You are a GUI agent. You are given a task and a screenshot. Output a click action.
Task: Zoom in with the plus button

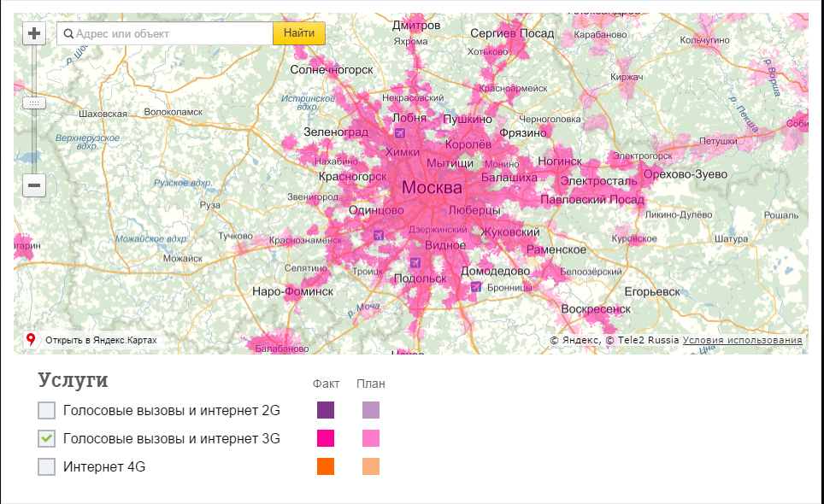pos(34,33)
